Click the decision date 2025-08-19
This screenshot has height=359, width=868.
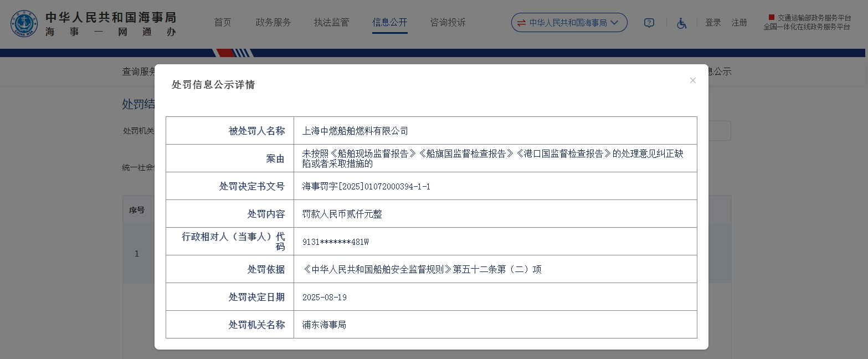[325, 298]
